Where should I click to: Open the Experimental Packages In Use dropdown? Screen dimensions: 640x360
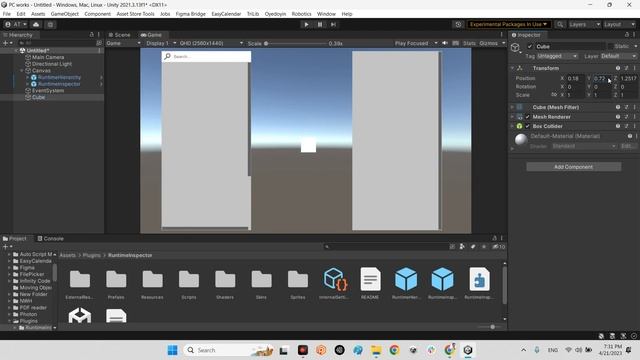point(508,24)
